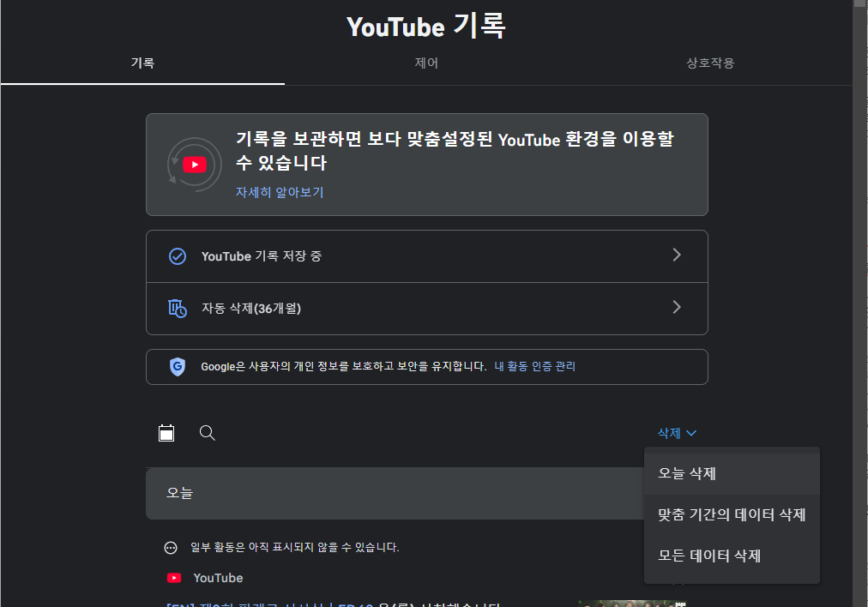
Task: Click the blue checkmark icon beside YouTube 기록 저장 중
Action: [178, 256]
